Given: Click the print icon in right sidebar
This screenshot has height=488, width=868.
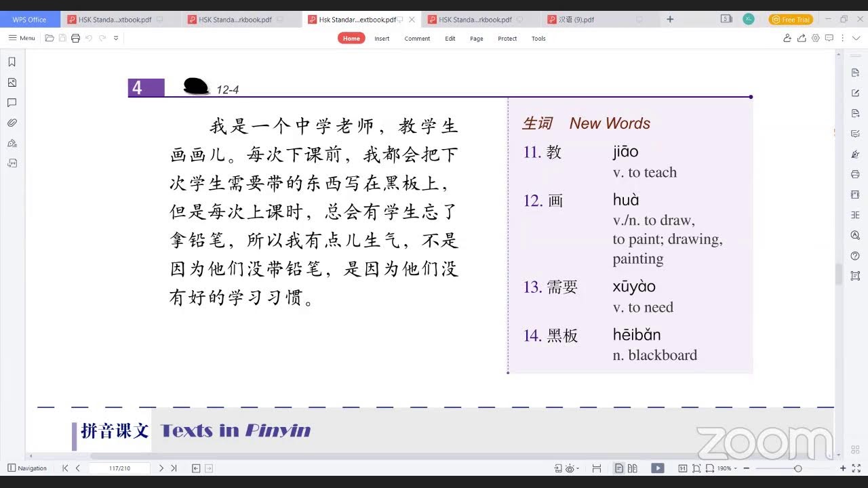Looking at the screenshot, I should [x=855, y=174].
